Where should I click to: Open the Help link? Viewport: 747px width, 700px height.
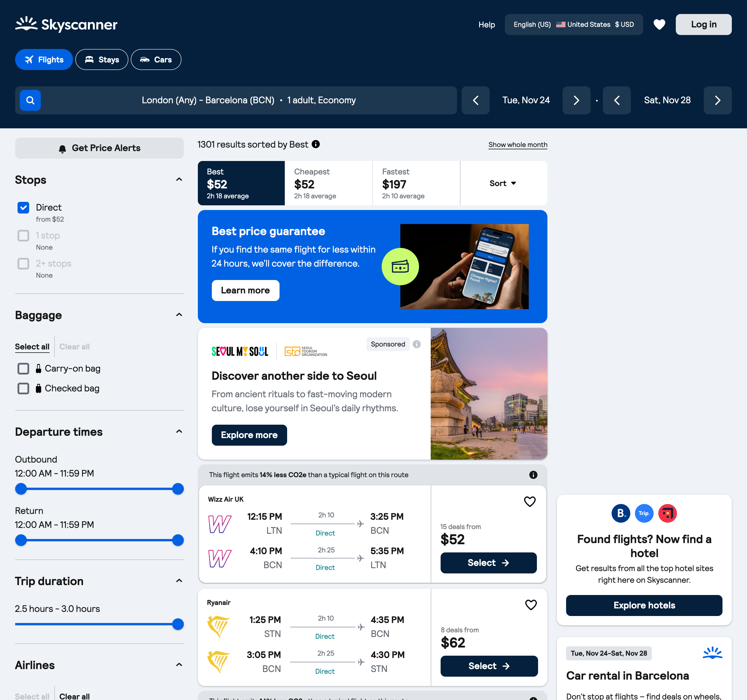pos(487,24)
